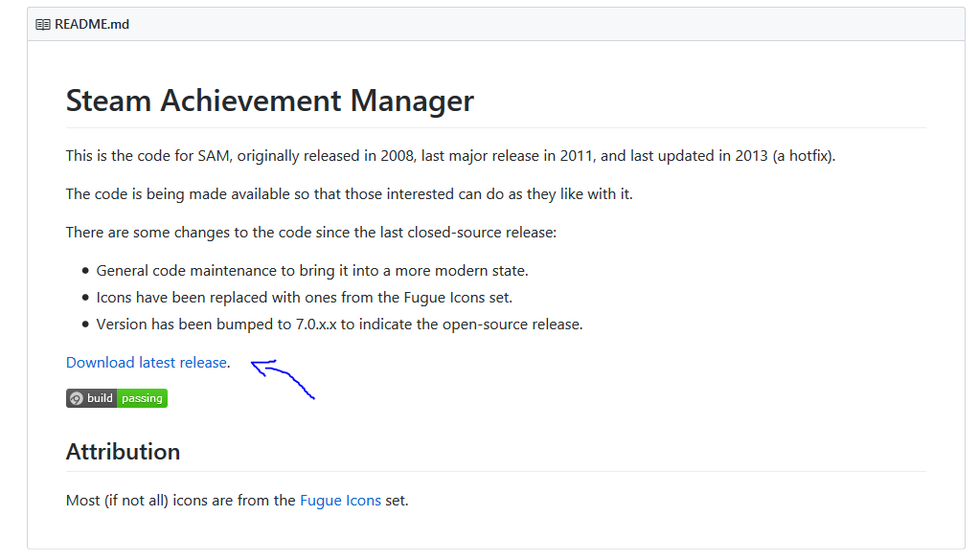Click the "Icons have been replaced" bullet text
The width and height of the screenshot is (979, 560).
click(x=310, y=297)
